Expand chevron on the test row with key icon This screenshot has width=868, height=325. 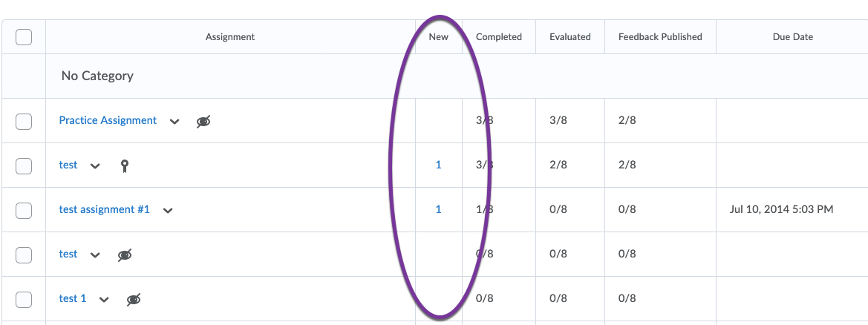[95, 166]
